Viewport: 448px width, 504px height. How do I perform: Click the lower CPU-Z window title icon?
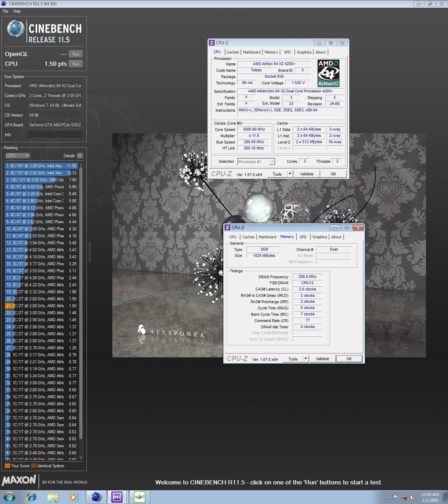coord(227,227)
